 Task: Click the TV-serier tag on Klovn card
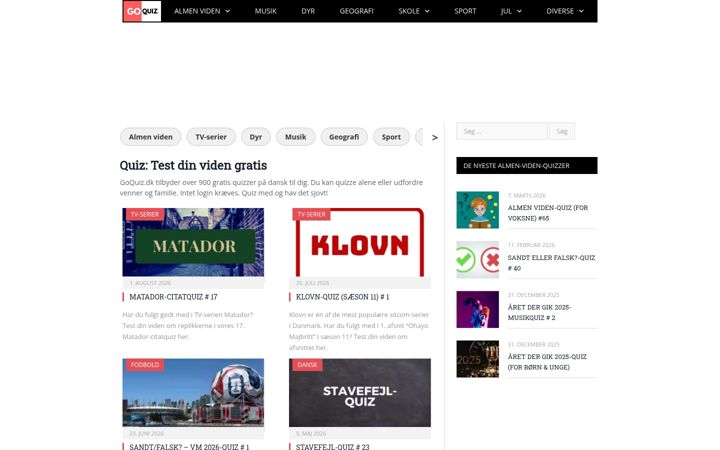coord(311,214)
